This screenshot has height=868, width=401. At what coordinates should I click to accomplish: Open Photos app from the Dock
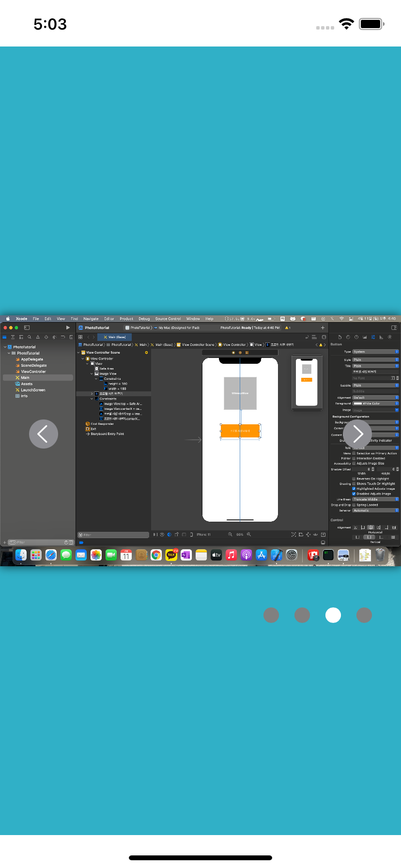point(96,555)
